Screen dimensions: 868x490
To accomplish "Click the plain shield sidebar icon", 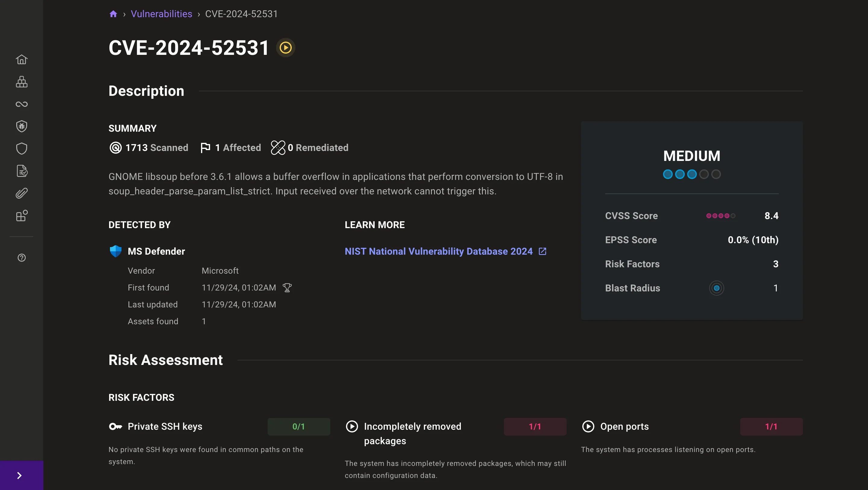I will pyautogui.click(x=22, y=149).
